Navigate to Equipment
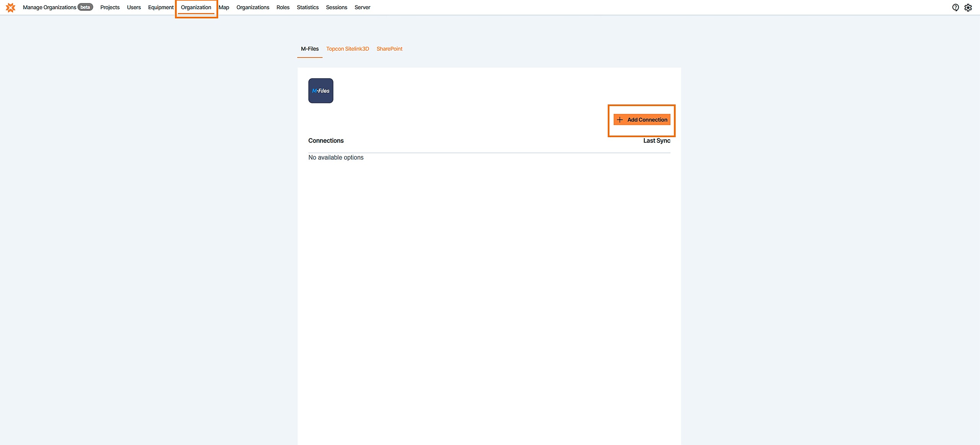980x445 pixels. click(161, 7)
